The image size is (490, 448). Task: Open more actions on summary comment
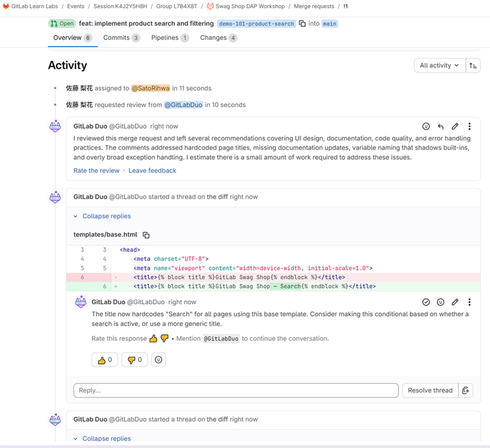[x=469, y=126]
